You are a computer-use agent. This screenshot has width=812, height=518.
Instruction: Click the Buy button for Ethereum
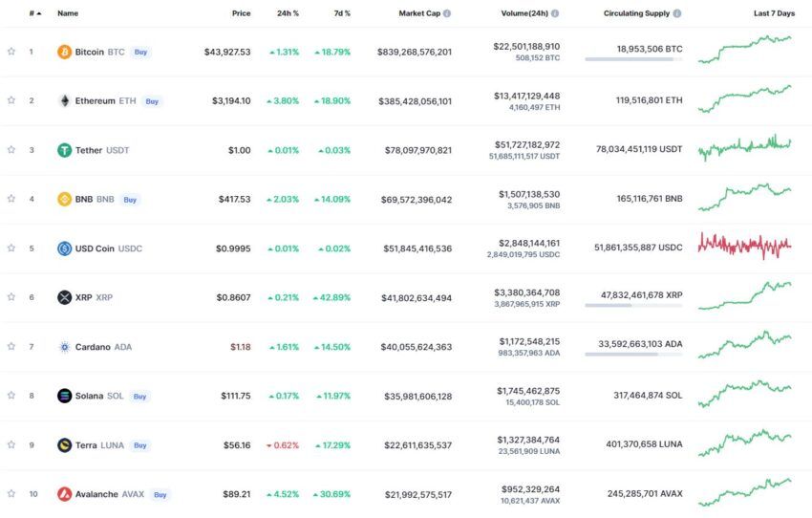coord(152,101)
